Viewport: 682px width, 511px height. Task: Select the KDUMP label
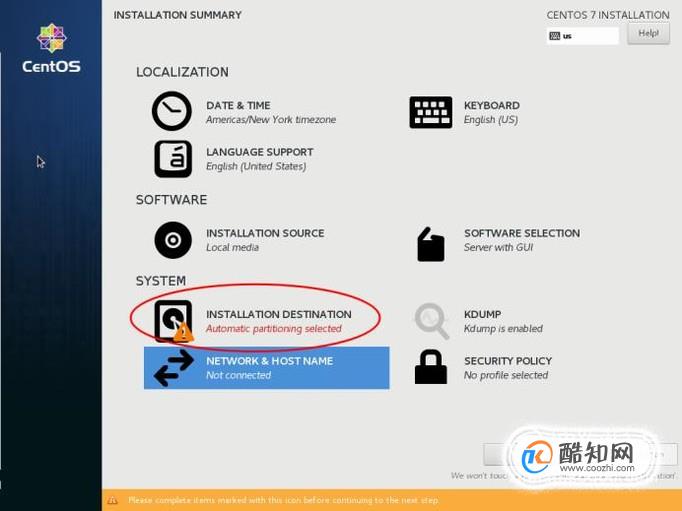482,314
